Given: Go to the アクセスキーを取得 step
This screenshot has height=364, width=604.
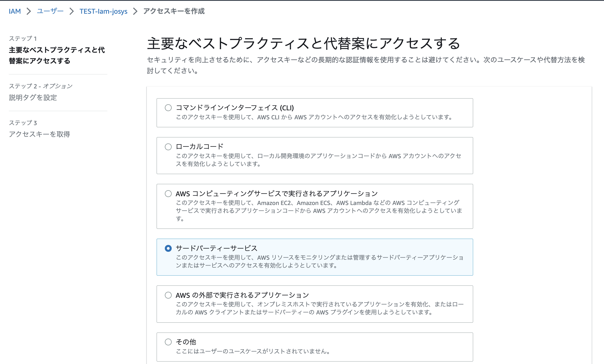Looking at the screenshot, I should tap(39, 134).
